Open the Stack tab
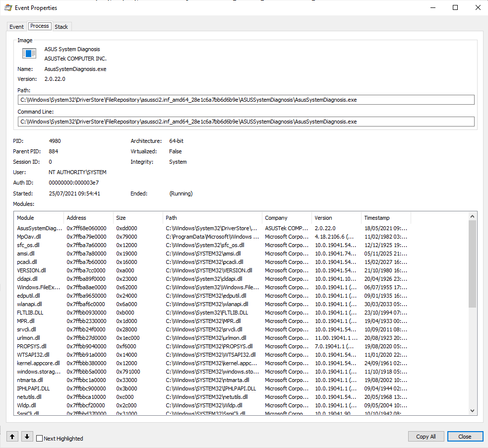The width and height of the screenshot is (488, 448). (x=61, y=27)
